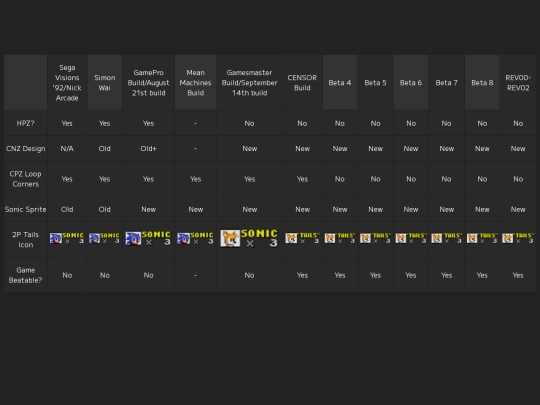Click the Sonic icon under Mean Machines Build

coord(195,238)
